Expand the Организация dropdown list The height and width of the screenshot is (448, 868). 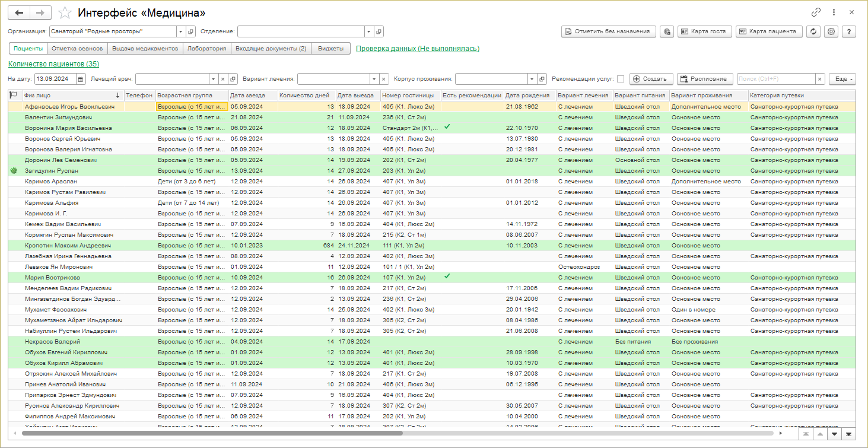coord(180,31)
